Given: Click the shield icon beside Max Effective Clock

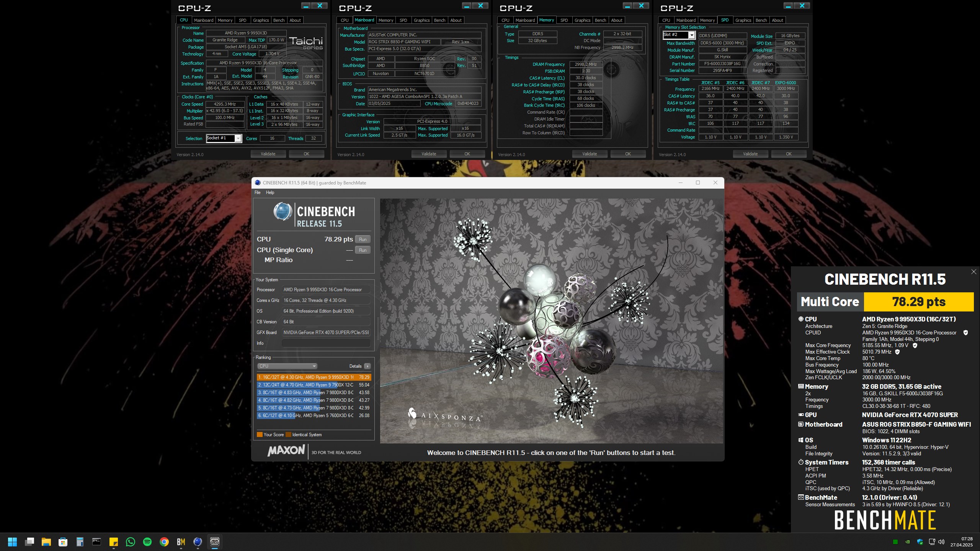Looking at the screenshot, I should click(897, 352).
